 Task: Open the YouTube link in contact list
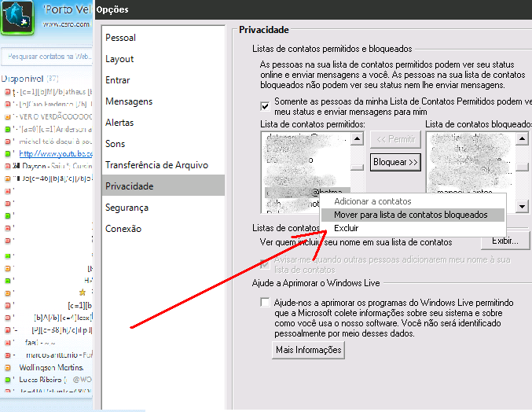(x=55, y=153)
